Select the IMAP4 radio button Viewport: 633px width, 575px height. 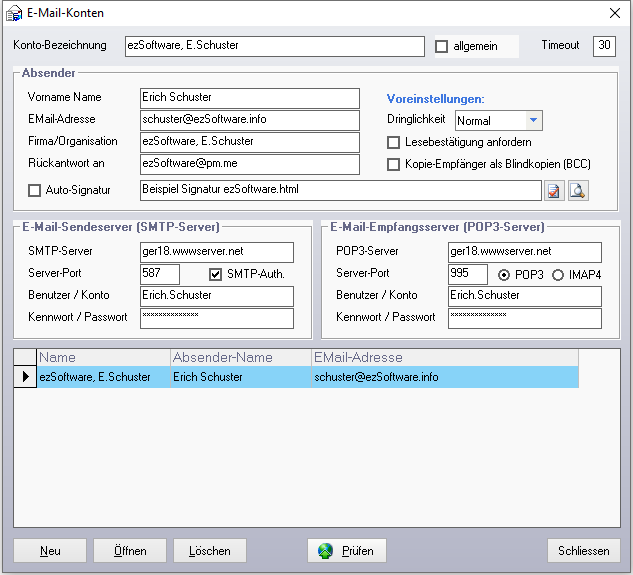point(558,274)
